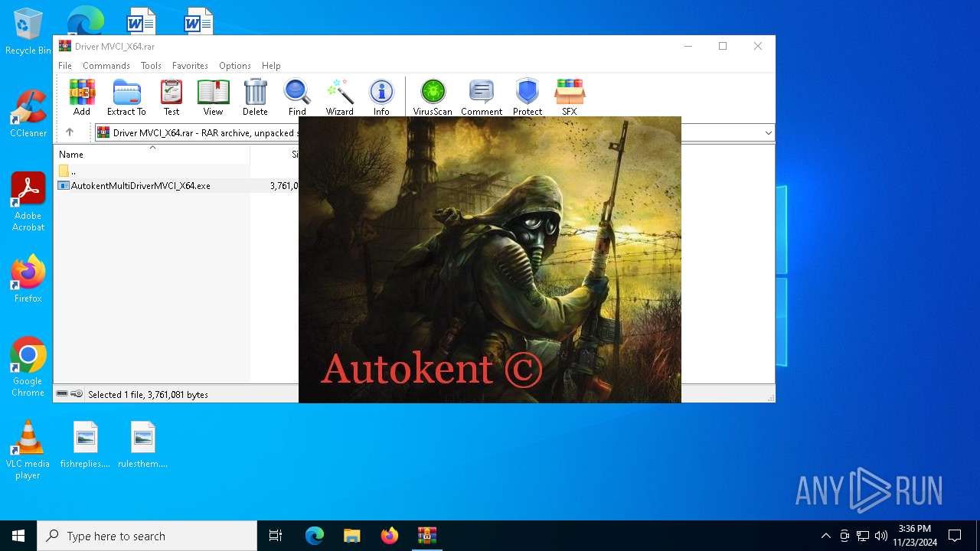The height and width of the screenshot is (551, 980).
Task: Click the Autokent splash image
Action: (490, 259)
